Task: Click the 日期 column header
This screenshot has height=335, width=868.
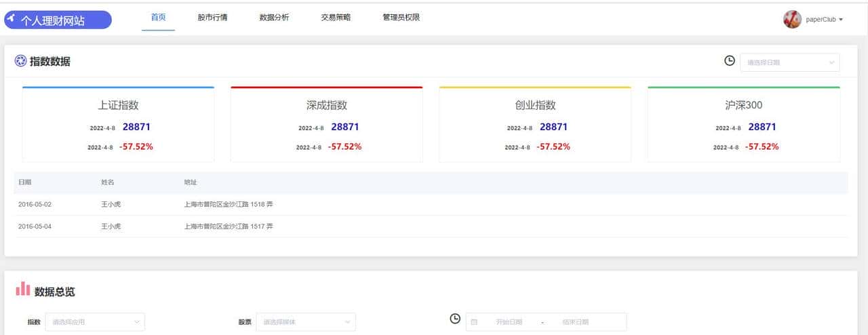Action: (x=24, y=182)
